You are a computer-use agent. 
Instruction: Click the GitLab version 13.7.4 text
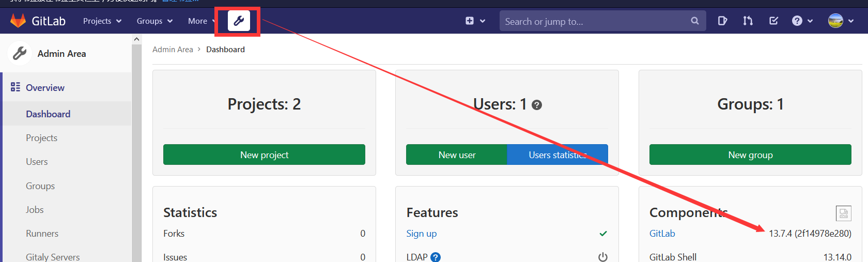pyautogui.click(x=810, y=234)
